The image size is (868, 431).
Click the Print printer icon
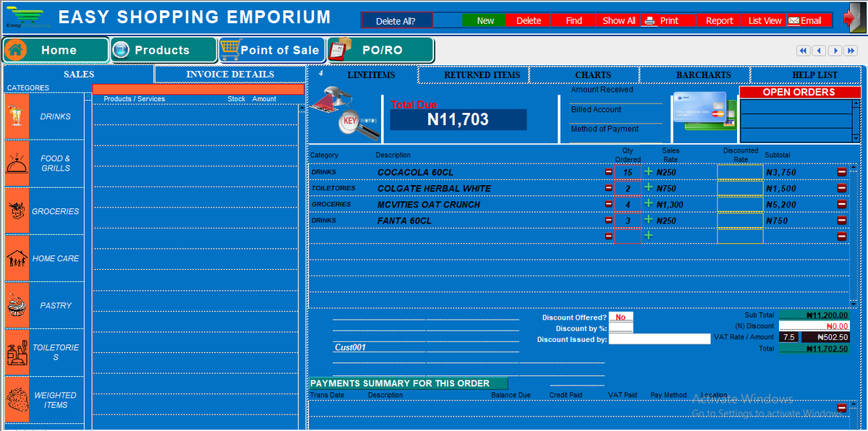click(x=650, y=21)
